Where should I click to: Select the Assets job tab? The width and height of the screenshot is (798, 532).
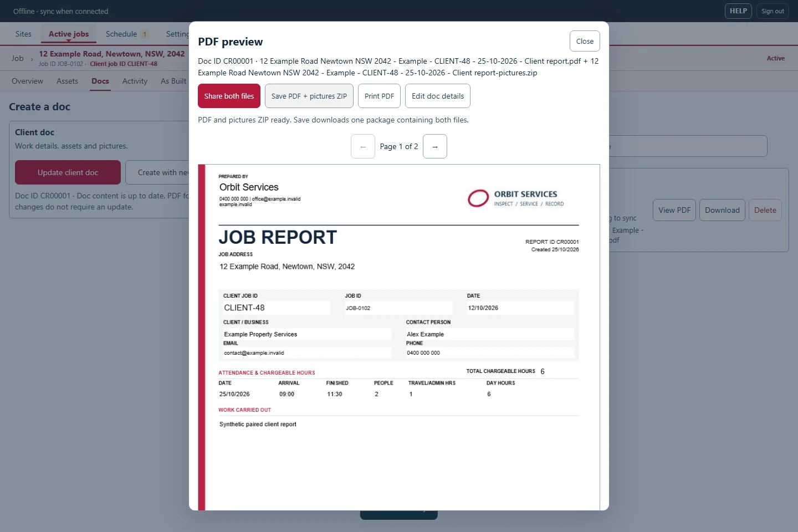point(67,81)
